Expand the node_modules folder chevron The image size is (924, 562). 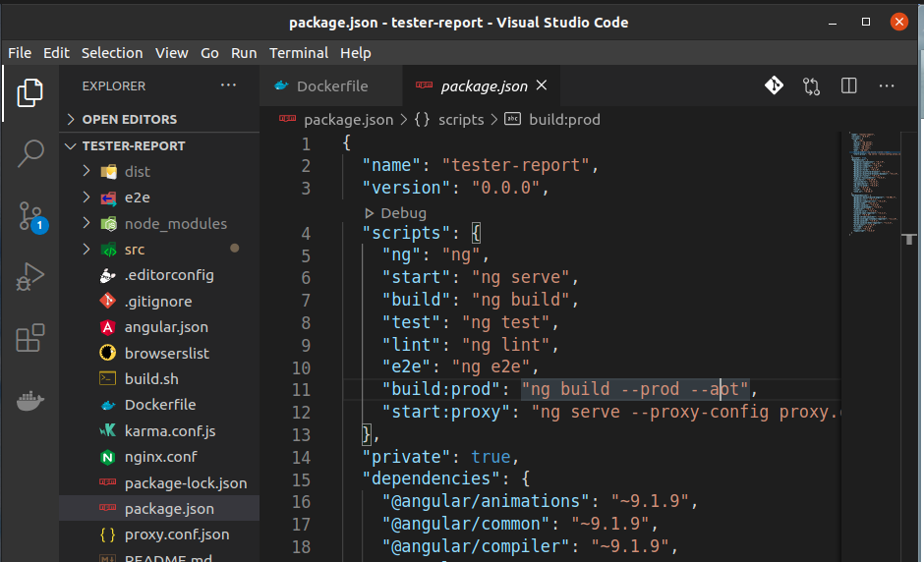pos(87,223)
